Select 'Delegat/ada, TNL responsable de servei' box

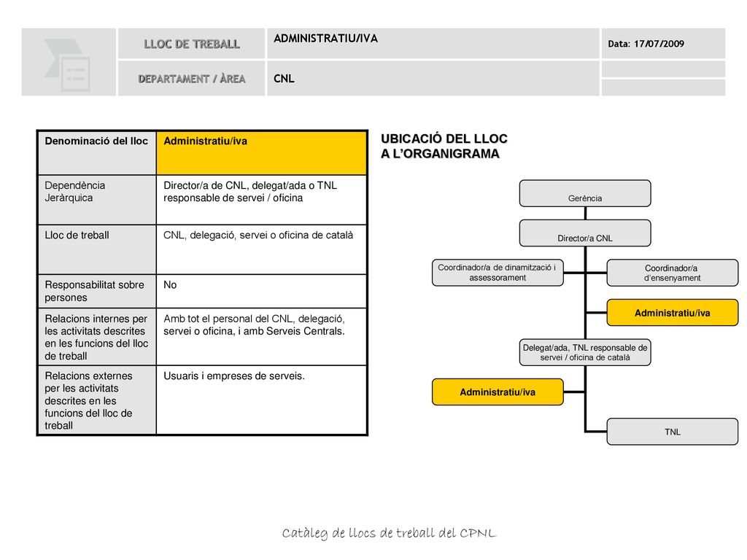(x=585, y=352)
